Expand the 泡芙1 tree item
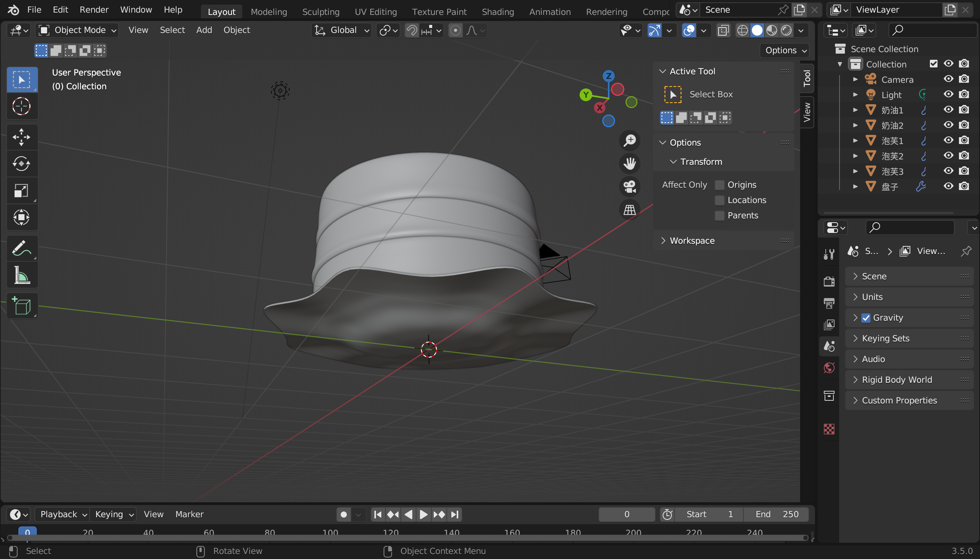The image size is (980, 559). point(855,141)
